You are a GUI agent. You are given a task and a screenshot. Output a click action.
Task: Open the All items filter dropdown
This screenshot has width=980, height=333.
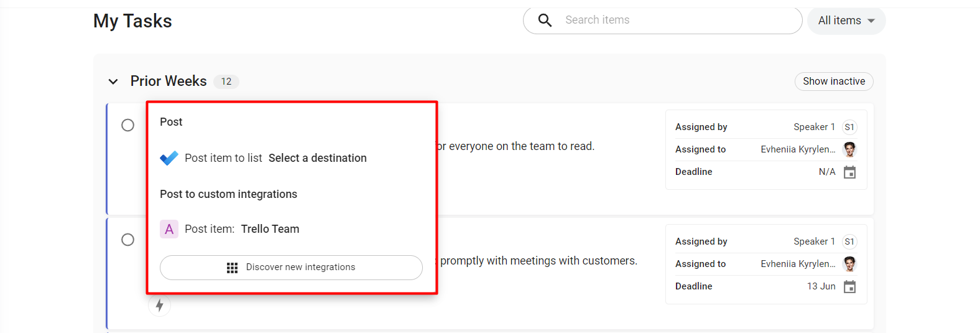(846, 21)
